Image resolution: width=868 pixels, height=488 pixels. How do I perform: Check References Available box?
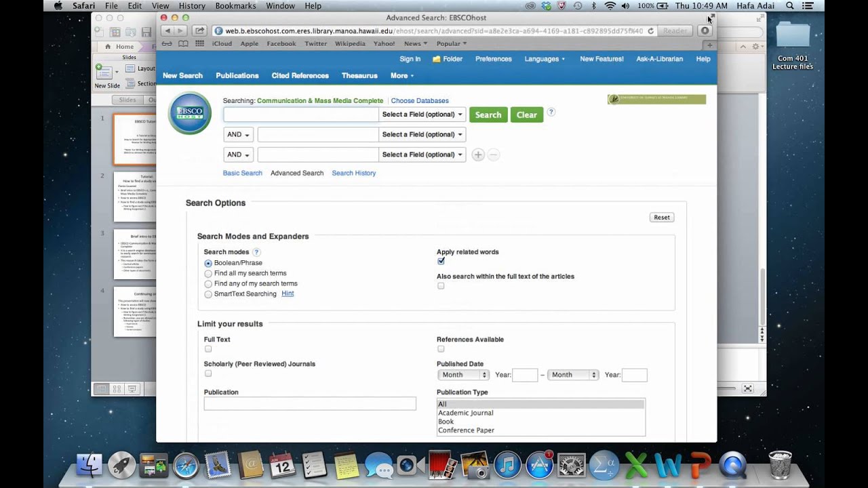(441, 349)
